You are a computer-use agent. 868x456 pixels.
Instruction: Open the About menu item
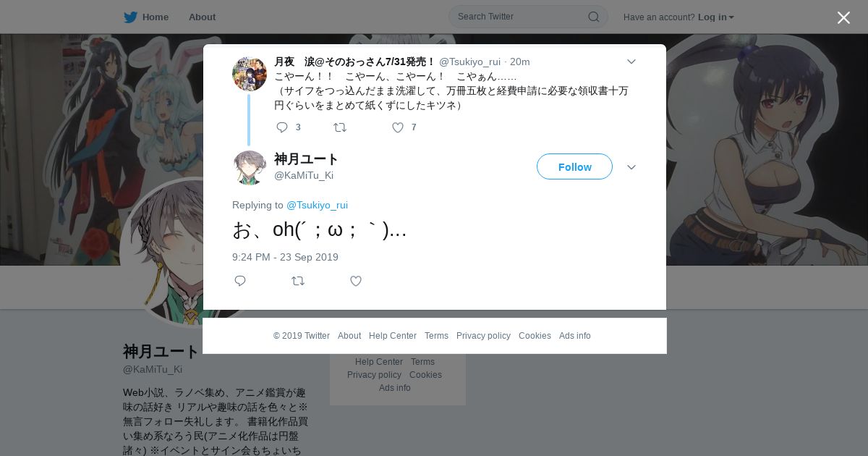click(202, 17)
